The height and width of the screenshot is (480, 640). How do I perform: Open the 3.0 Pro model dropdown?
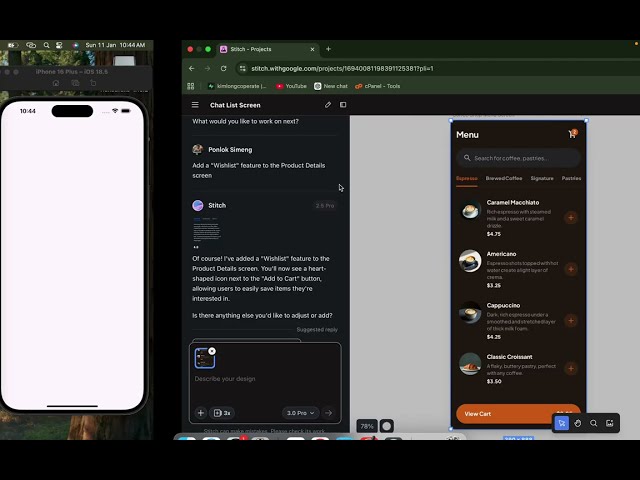[x=300, y=413]
